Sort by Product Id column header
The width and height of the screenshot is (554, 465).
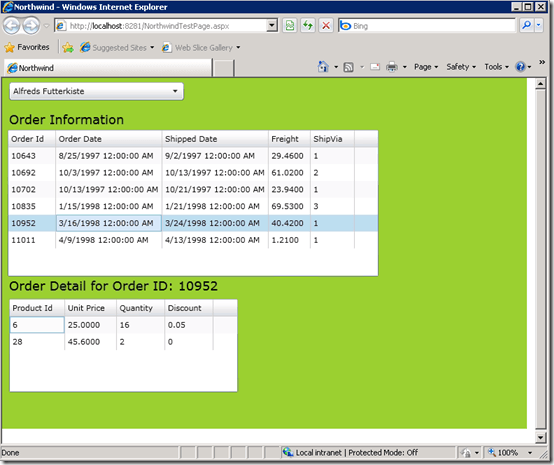(x=37, y=308)
